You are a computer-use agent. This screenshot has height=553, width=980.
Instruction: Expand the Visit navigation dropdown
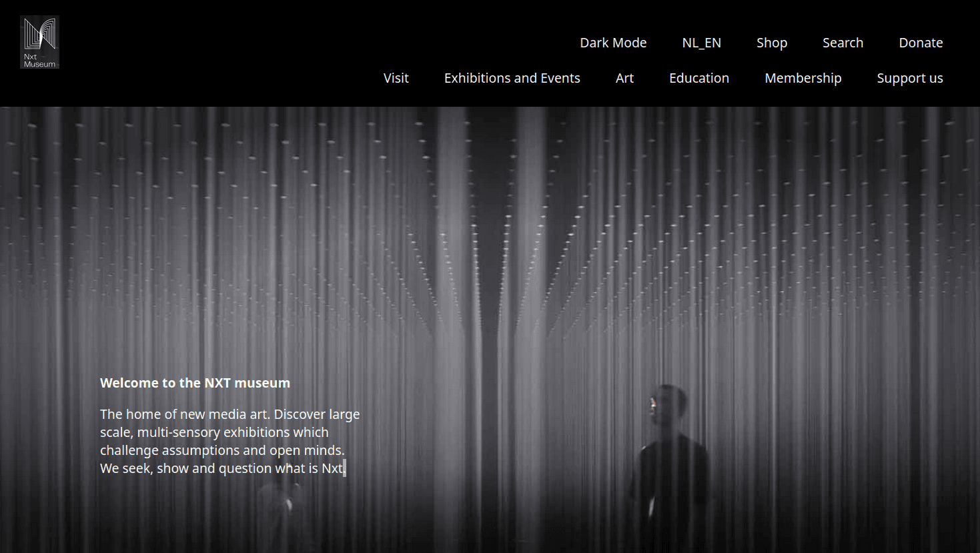click(x=396, y=78)
